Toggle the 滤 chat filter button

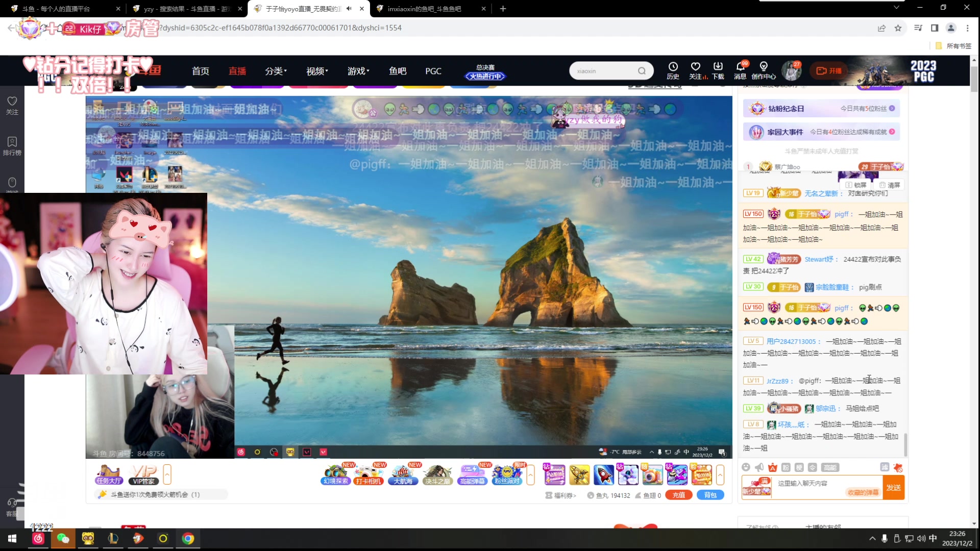click(x=885, y=467)
